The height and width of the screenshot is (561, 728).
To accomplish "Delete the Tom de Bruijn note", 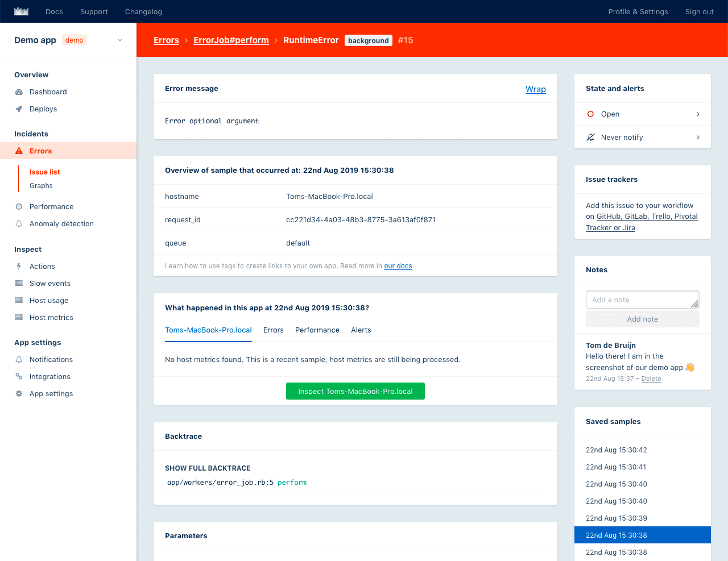I will pos(651,379).
